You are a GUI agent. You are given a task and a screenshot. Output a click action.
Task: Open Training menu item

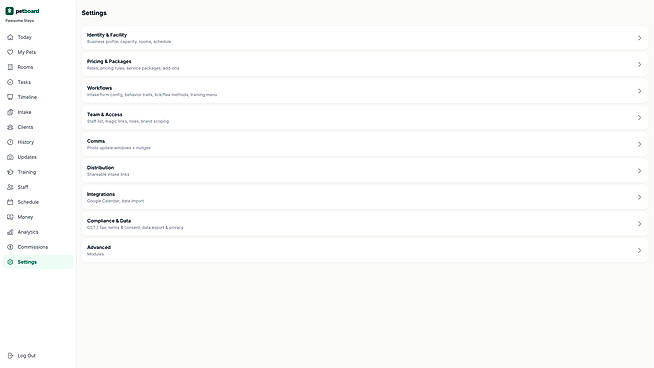tap(38, 172)
